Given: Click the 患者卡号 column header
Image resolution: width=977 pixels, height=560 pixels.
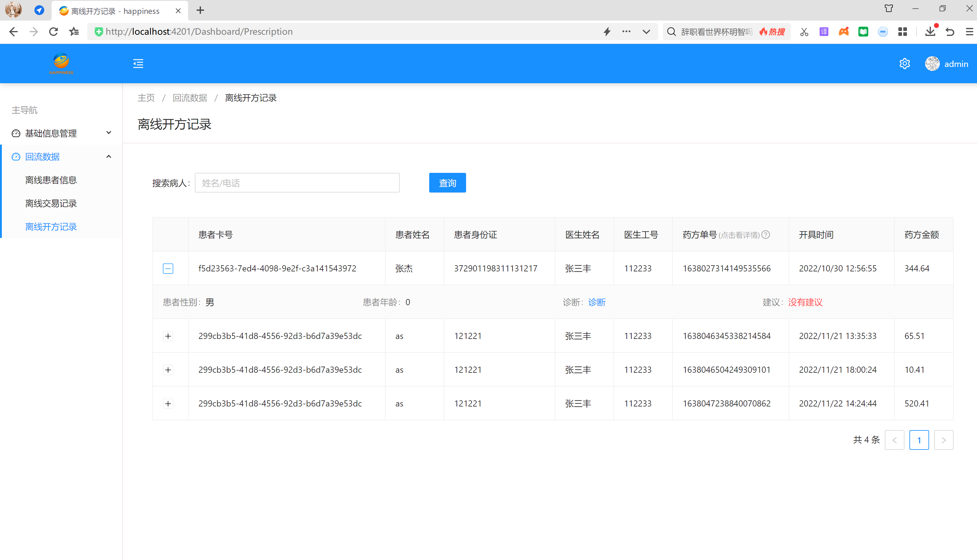Looking at the screenshot, I should coord(286,235).
